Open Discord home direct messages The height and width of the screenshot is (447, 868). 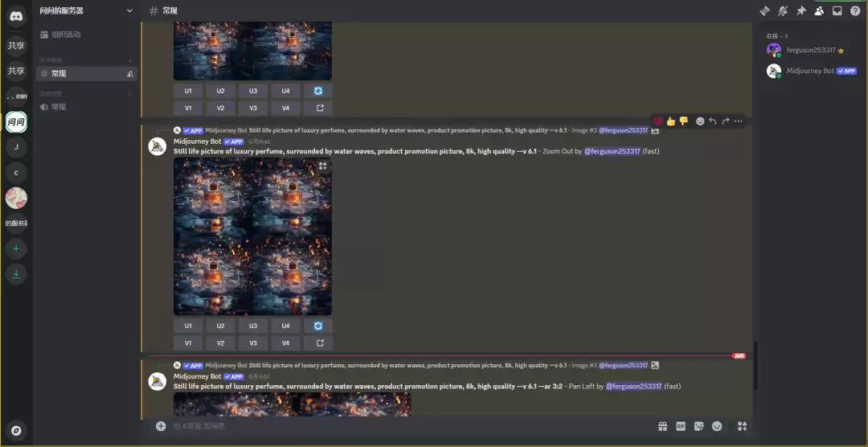(16, 17)
